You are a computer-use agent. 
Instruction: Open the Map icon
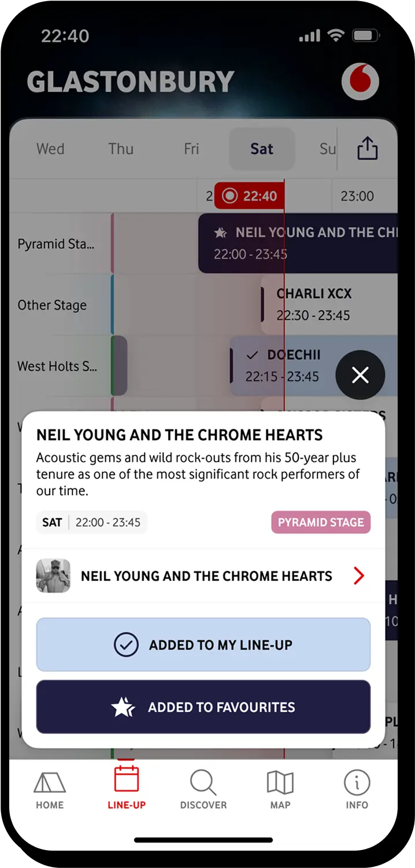pos(280,783)
